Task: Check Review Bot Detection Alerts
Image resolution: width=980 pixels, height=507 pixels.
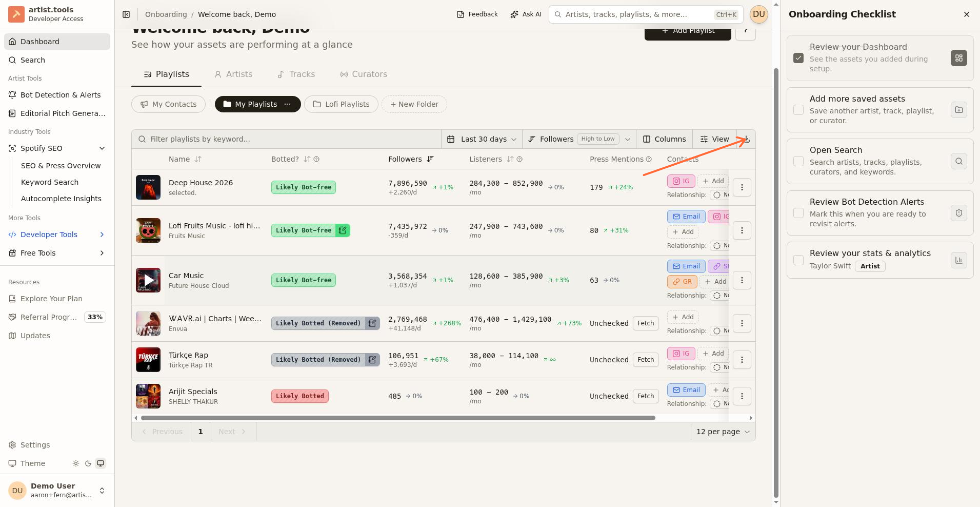Action: coord(798,213)
